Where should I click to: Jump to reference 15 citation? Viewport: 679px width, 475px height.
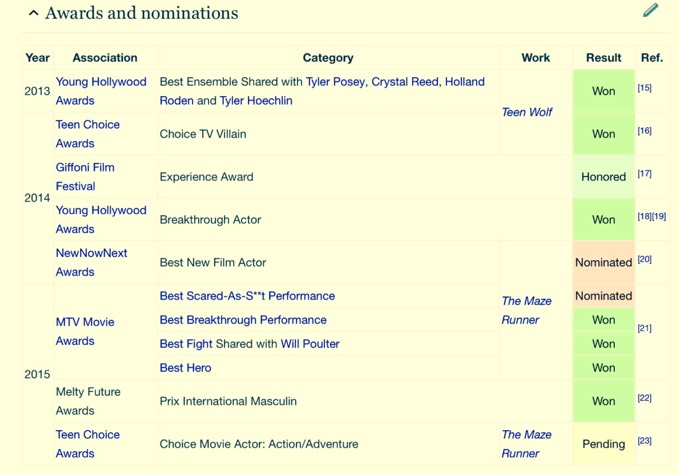(644, 88)
